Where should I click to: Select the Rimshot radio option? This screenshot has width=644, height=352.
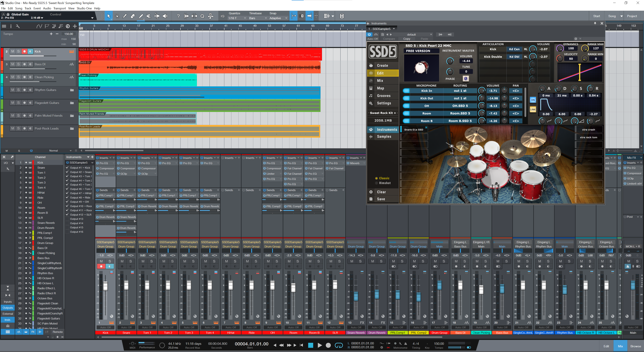tap(377, 183)
